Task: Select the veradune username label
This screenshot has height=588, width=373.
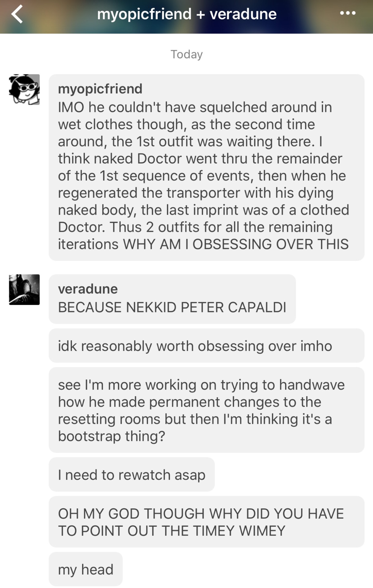Action: (88, 289)
